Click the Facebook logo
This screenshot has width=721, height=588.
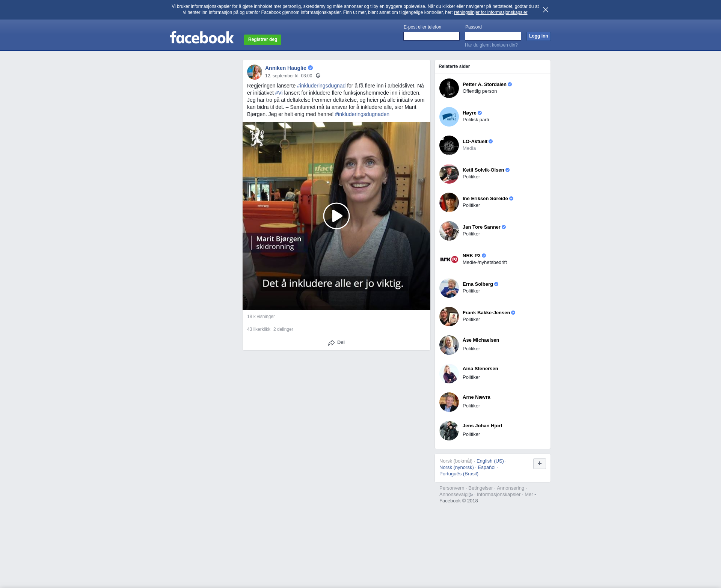pos(202,38)
